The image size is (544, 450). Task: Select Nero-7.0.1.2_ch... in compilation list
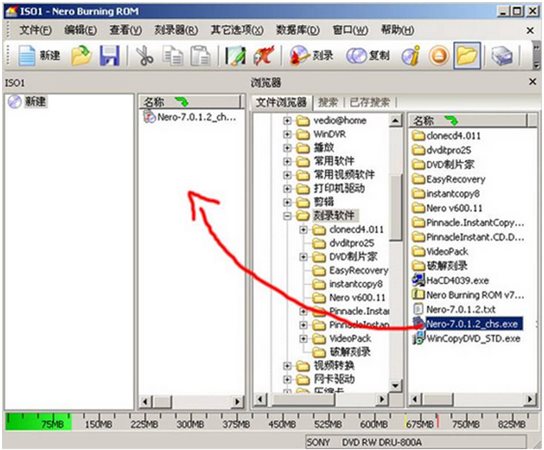[x=197, y=117]
